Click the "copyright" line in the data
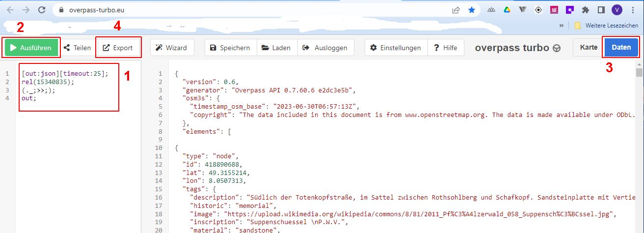The height and width of the screenshot is (233, 644). 413,115
